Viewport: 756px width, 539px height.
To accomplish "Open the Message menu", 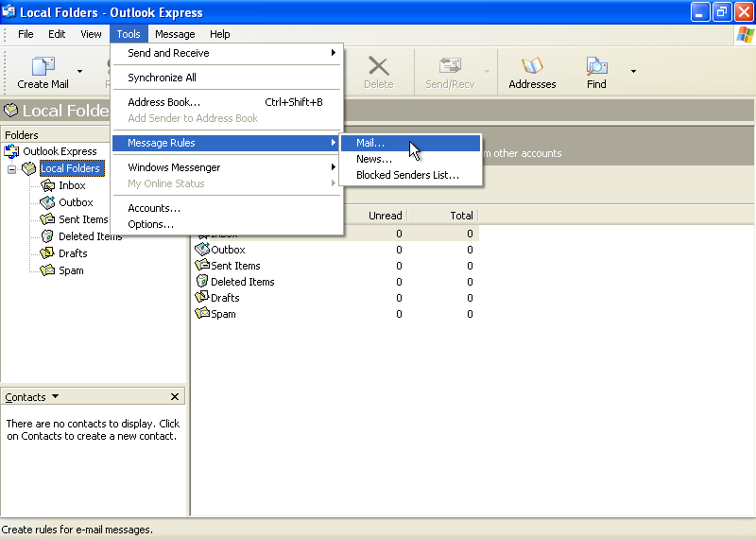I will point(175,34).
